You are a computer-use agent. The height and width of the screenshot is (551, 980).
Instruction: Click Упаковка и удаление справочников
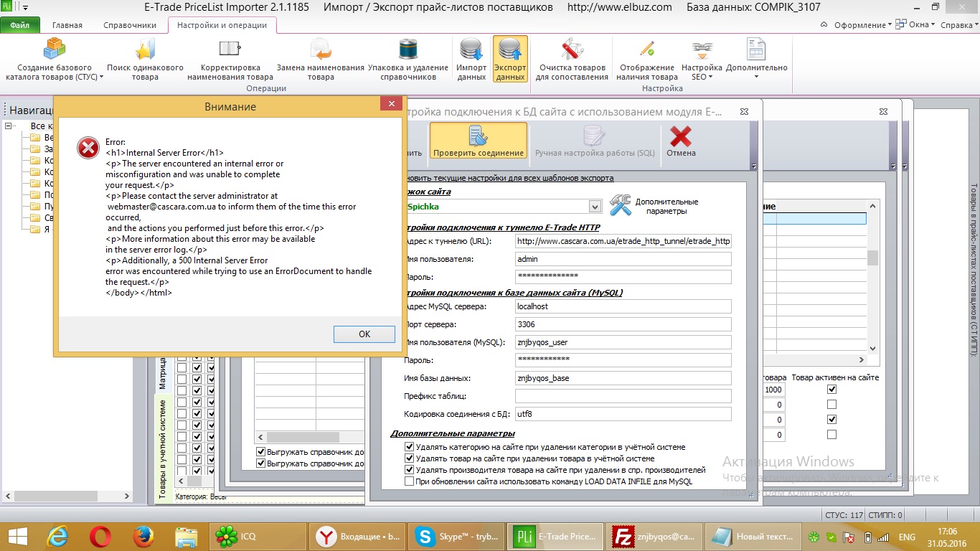point(408,59)
